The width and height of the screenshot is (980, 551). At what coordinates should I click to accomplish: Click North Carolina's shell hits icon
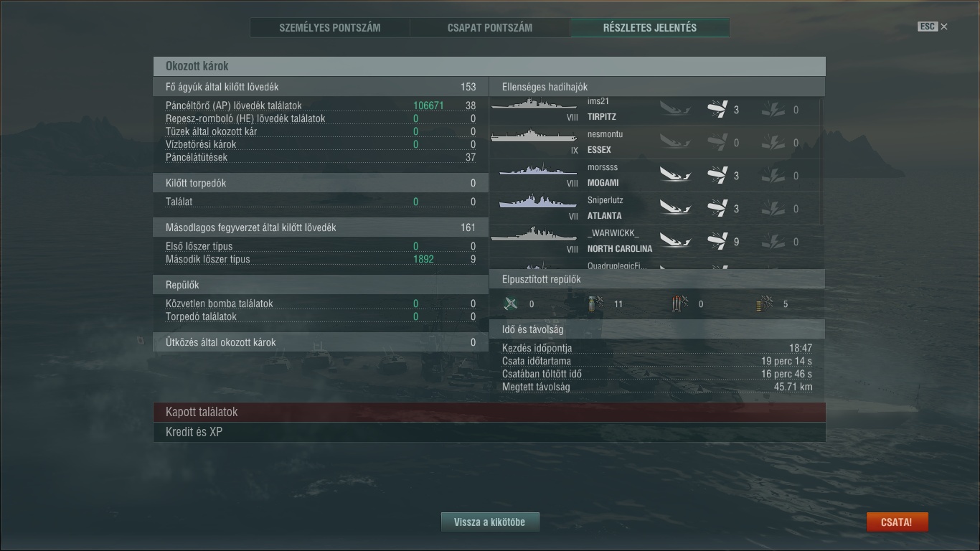tap(717, 242)
